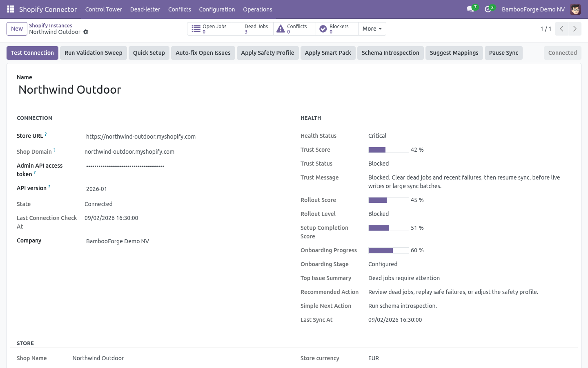The image size is (588, 368).
Task: Open the apps grid menu
Action: pos(11,9)
